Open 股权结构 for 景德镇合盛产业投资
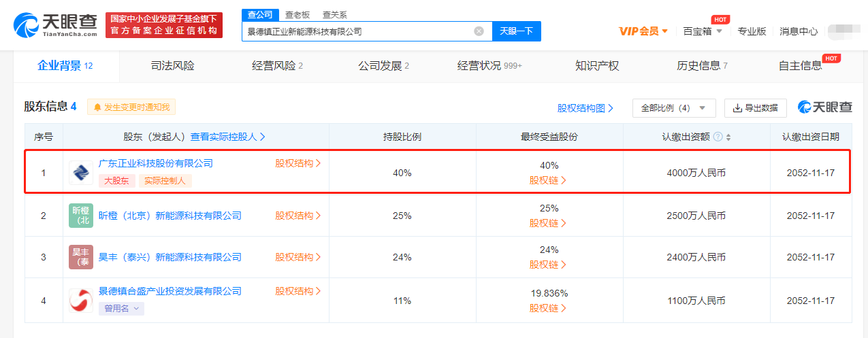Viewport: 868px width, 338px height. coord(298,291)
